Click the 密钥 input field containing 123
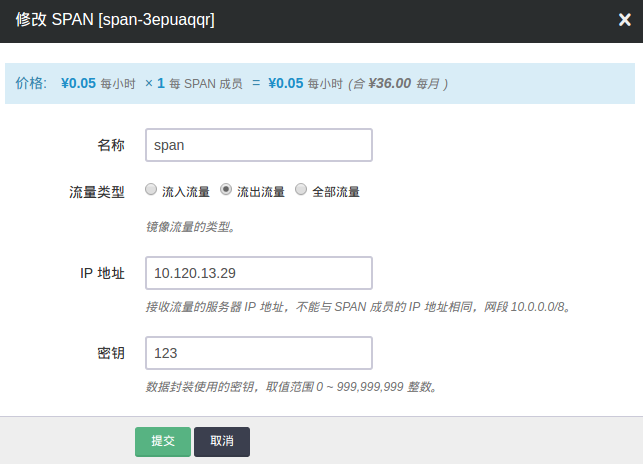 258,353
